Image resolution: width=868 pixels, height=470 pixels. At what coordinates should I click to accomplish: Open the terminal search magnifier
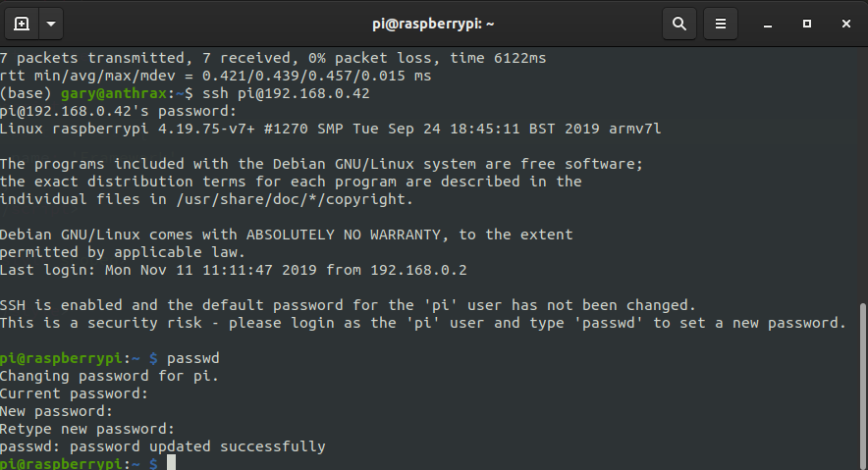pos(679,24)
